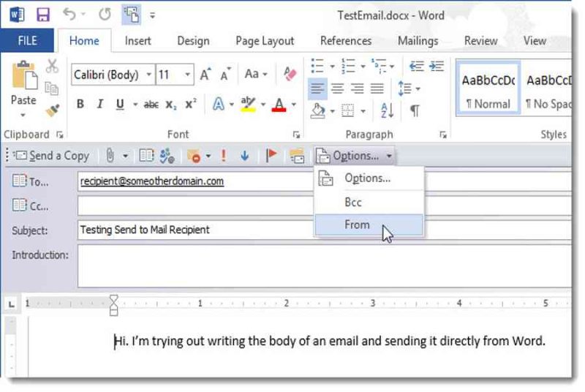Viewport: 585px width, 392px height.
Task: Open Customize Quick Access Toolbar arrow
Action: tap(152, 15)
